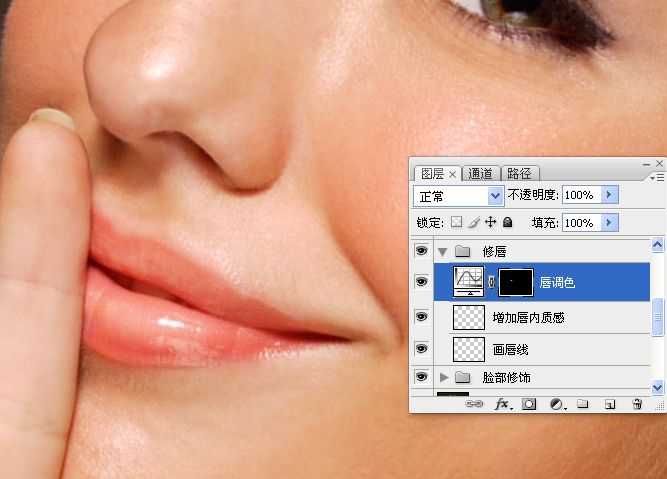
Task: Create a new group folder icon
Action: tap(583, 404)
